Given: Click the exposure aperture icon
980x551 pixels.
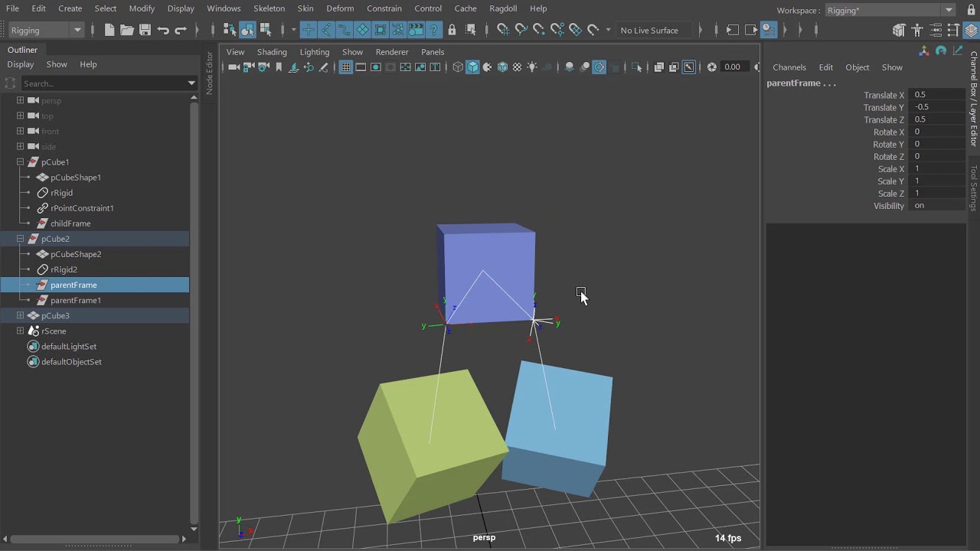Looking at the screenshot, I should point(712,67).
